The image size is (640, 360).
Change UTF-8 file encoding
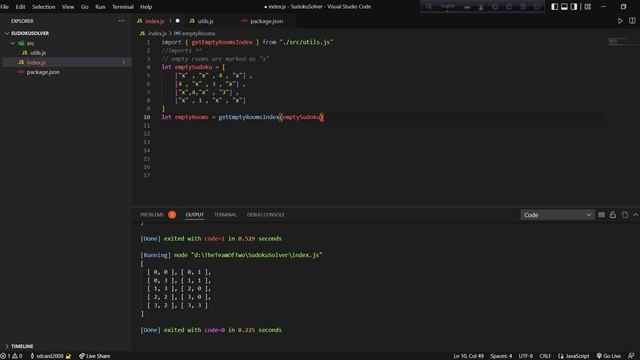point(525,356)
